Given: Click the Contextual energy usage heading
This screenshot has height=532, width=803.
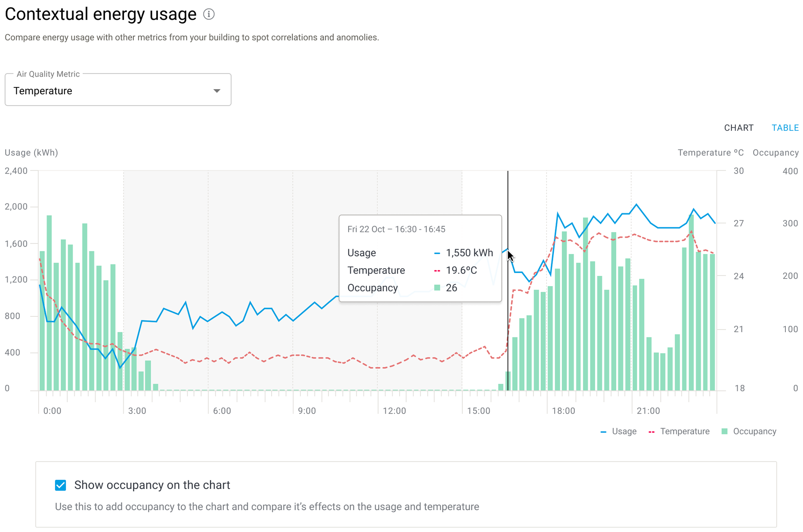Looking at the screenshot, I should (x=101, y=14).
